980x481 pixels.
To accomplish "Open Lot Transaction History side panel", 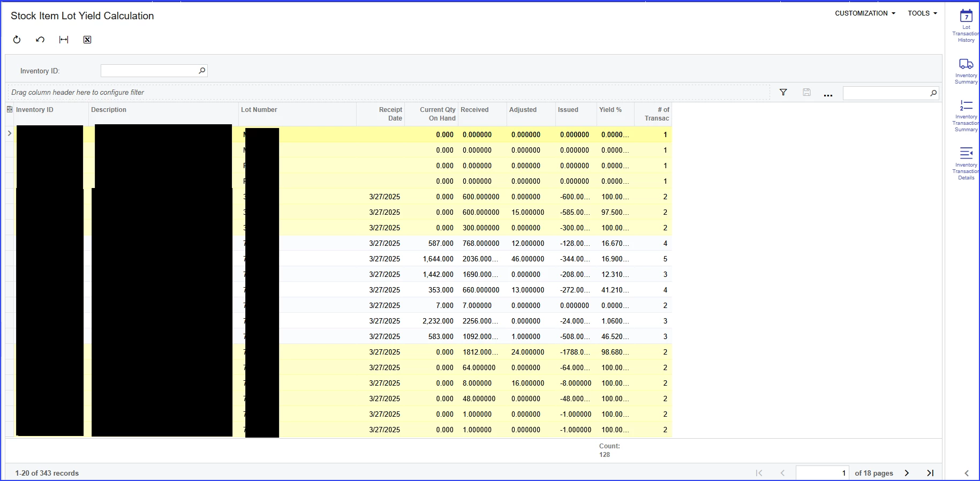I will pos(966,26).
